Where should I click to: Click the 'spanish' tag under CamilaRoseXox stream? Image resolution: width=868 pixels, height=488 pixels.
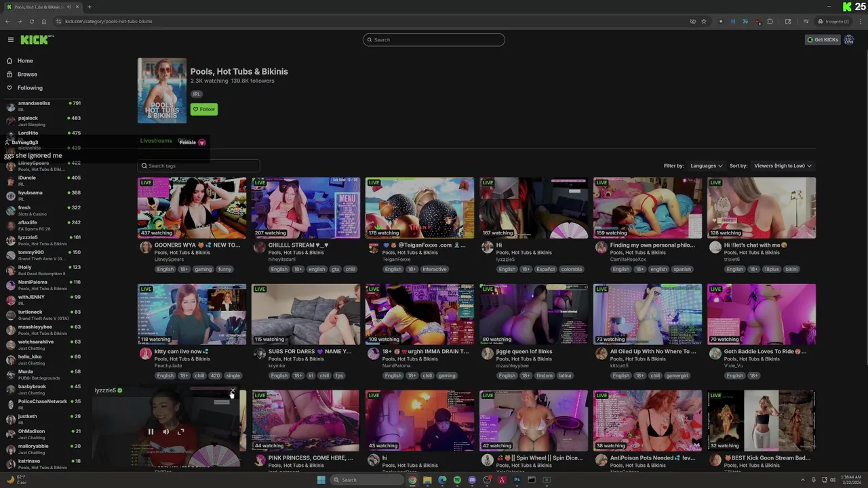pos(682,269)
